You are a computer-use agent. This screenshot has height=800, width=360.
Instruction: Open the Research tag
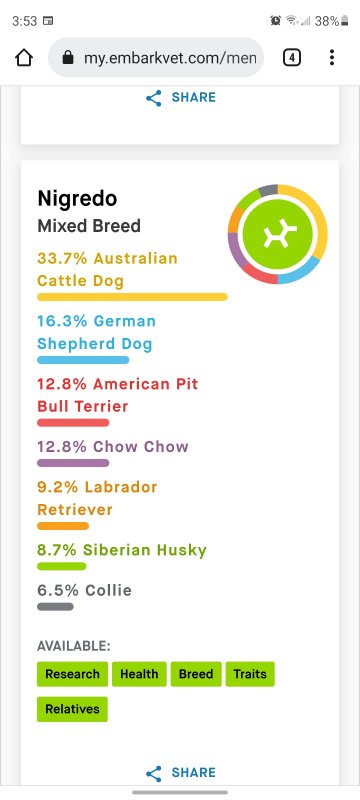(72, 674)
